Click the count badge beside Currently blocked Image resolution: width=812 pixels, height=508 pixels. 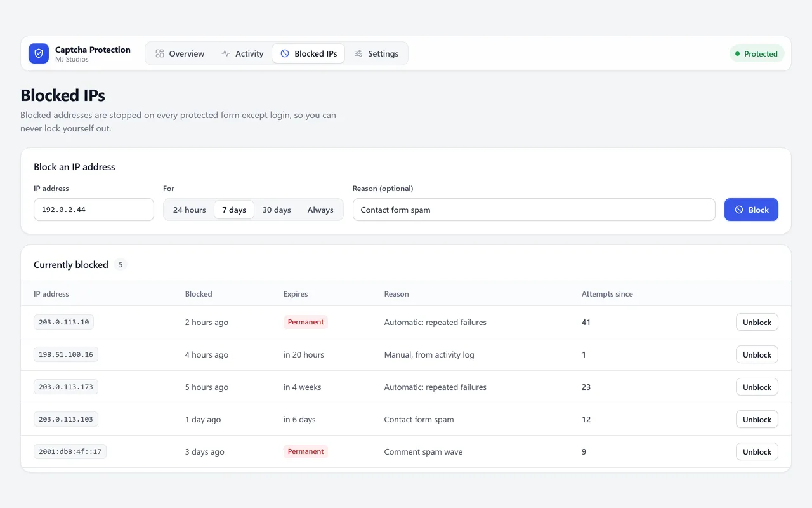click(121, 265)
